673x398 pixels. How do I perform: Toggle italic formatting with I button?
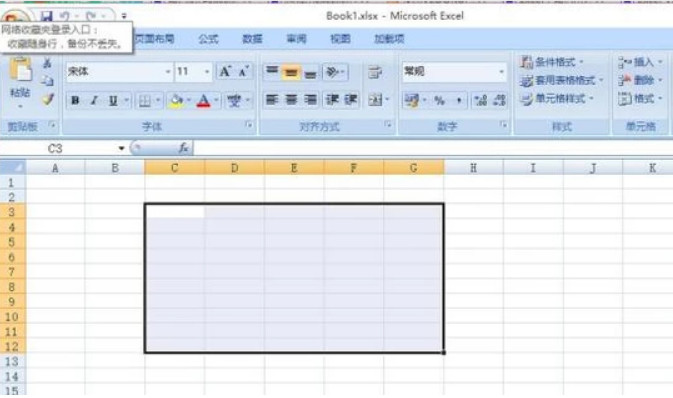point(94,100)
